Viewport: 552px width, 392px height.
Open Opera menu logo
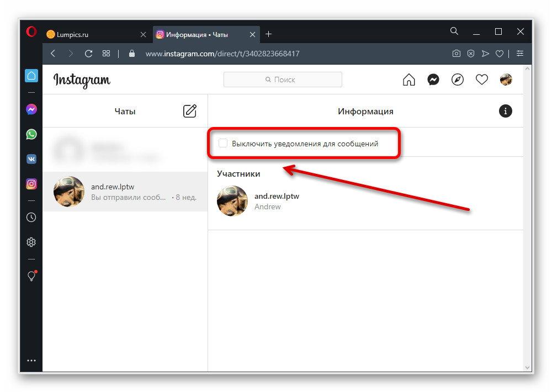tap(31, 31)
